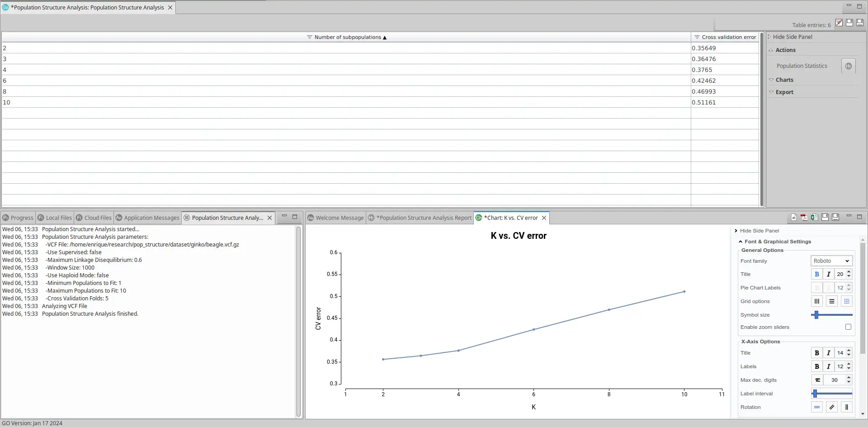Screen dimensions: 868x427
Task: Toggle scientific notation for Max dec. digits
Action: 817,380
